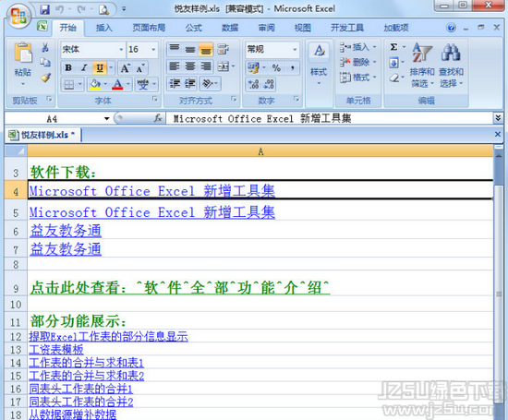
Task: Align cell text left
Action: (175, 66)
